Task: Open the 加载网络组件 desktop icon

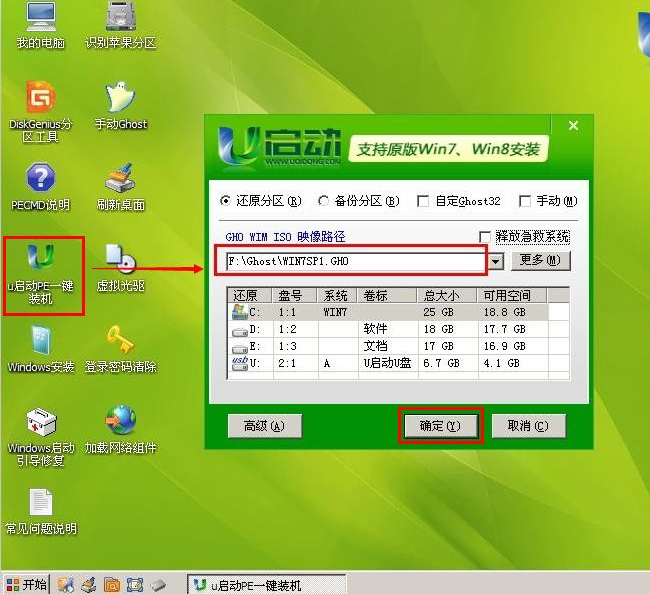Action: [120, 422]
